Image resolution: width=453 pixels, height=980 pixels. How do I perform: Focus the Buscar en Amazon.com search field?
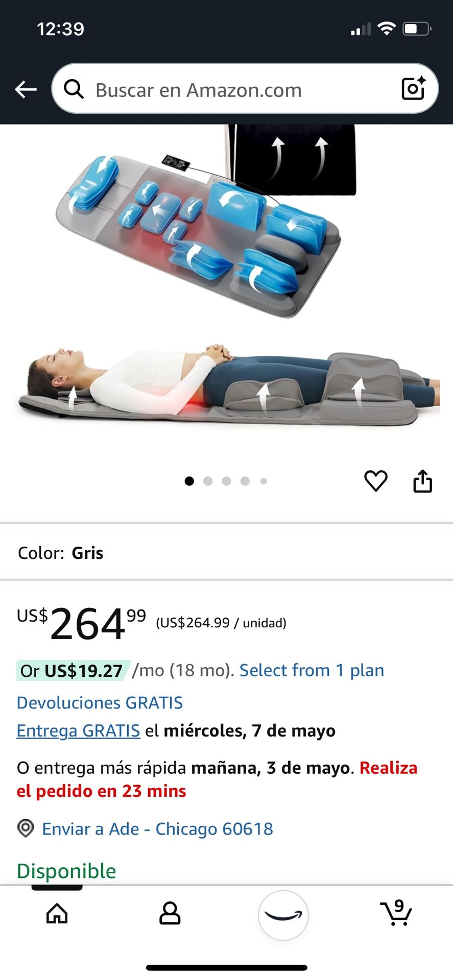pos(245,89)
